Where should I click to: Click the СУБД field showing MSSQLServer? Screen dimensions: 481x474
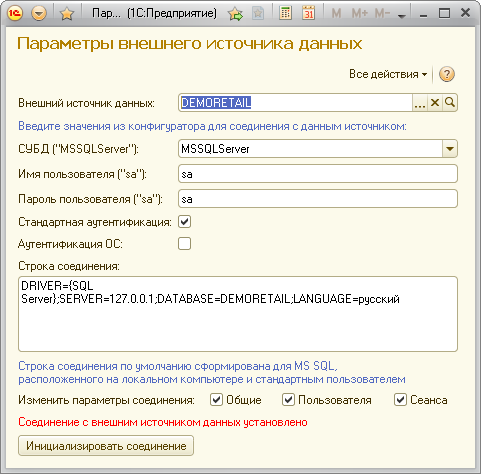point(310,149)
